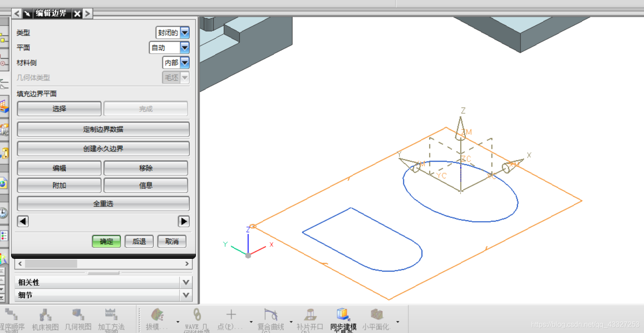Click the sidebar clock icon
The image size is (644, 333).
4,213
